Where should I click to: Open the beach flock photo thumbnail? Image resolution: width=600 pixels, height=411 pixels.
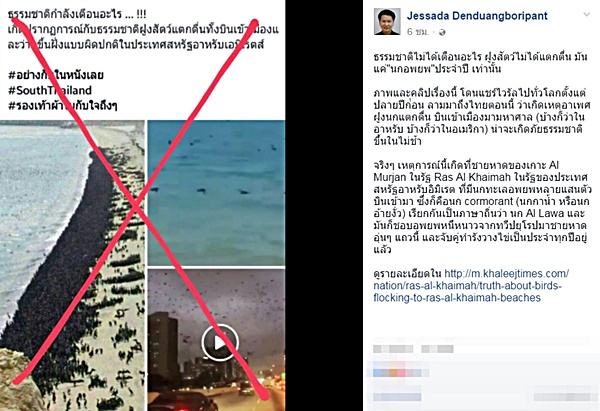[72, 266]
